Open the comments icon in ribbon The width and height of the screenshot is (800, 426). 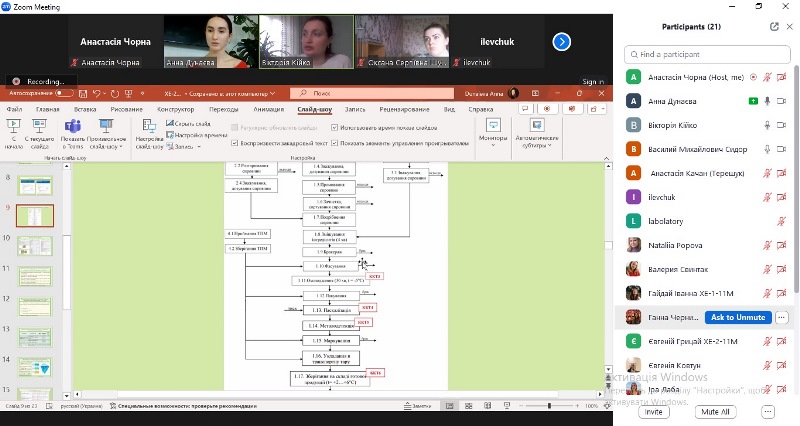525,109
